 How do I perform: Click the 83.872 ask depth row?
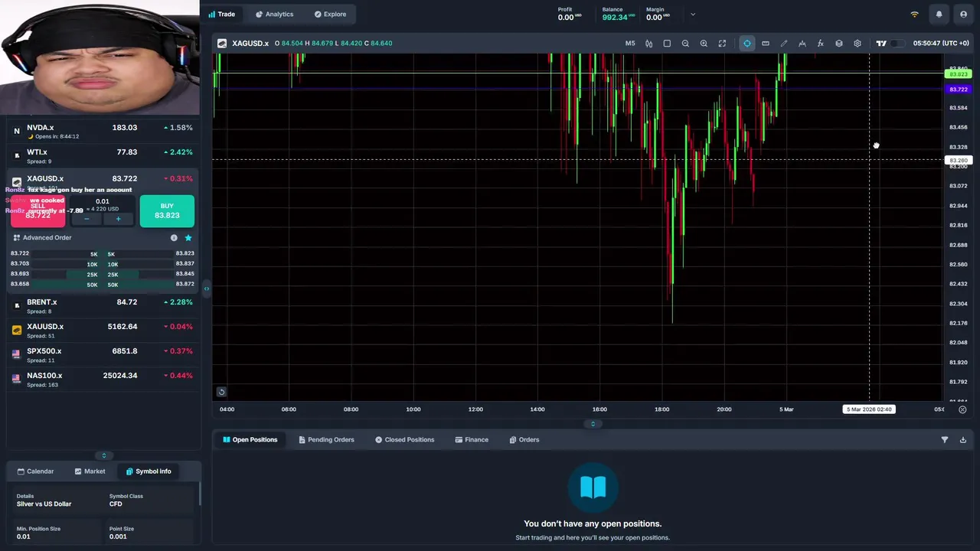(x=150, y=285)
